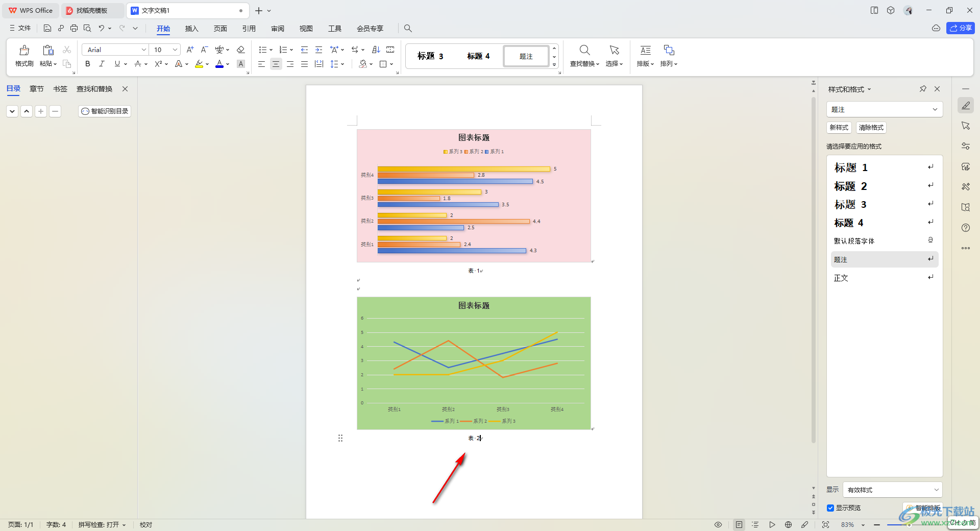This screenshot has width=980, height=531.
Task: Expand the font size dropdown
Action: click(x=175, y=50)
